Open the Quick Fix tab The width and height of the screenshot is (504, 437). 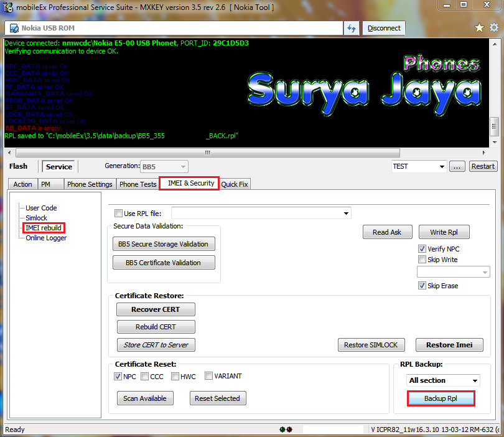click(235, 184)
